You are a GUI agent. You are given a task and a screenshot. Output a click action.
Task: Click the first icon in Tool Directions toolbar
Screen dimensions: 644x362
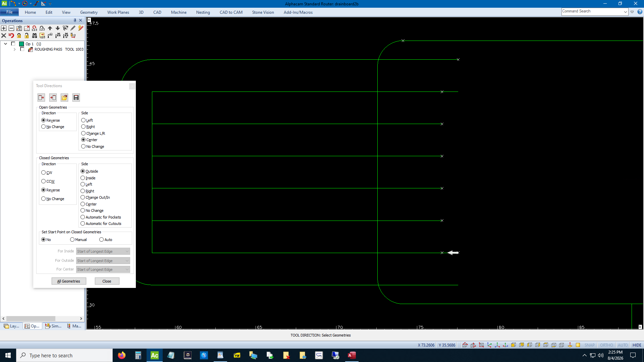pos(41,98)
